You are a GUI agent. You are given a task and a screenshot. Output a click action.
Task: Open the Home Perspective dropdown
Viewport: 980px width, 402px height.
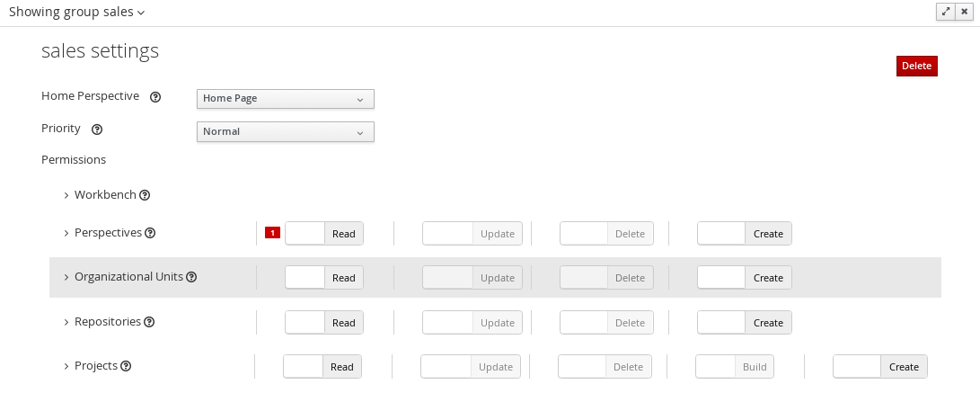pos(286,99)
